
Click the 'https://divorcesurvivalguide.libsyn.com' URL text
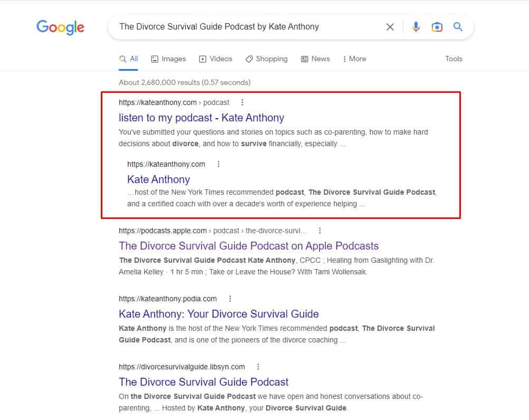182,367
